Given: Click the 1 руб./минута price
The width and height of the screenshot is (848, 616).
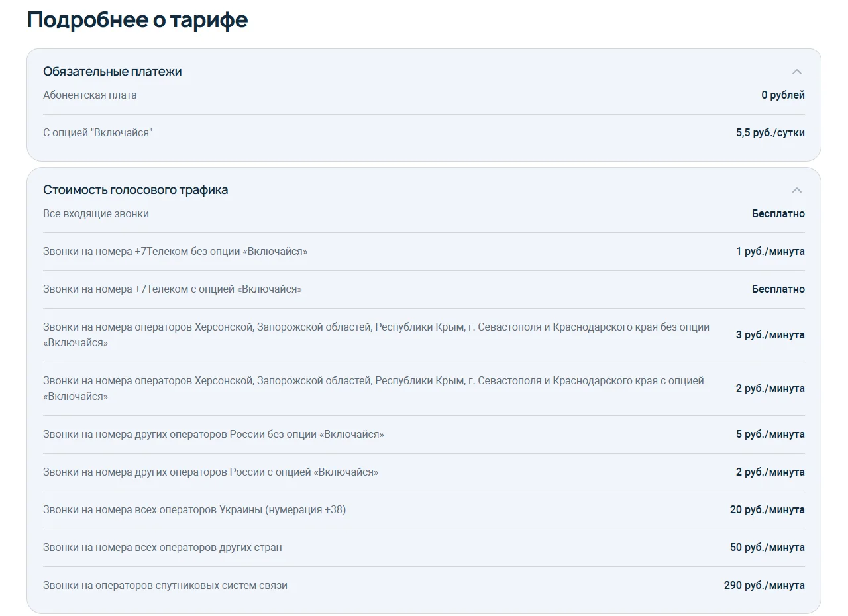Looking at the screenshot, I should point(770,251).
